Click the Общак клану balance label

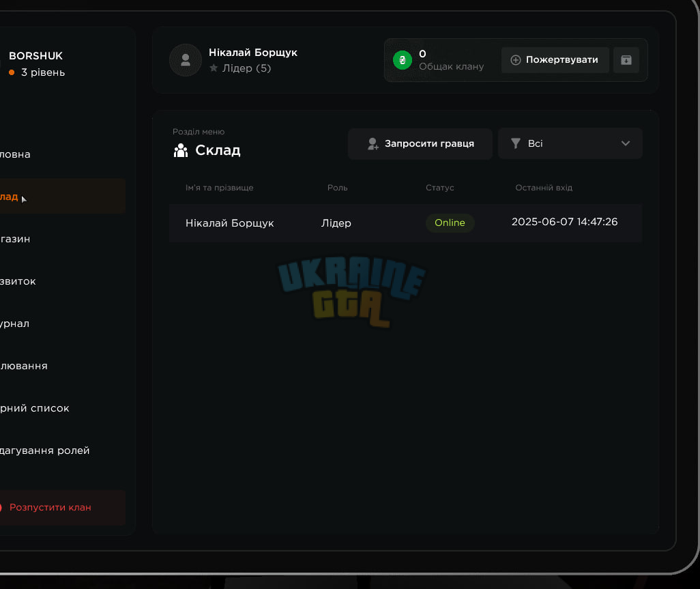(452, 66)
